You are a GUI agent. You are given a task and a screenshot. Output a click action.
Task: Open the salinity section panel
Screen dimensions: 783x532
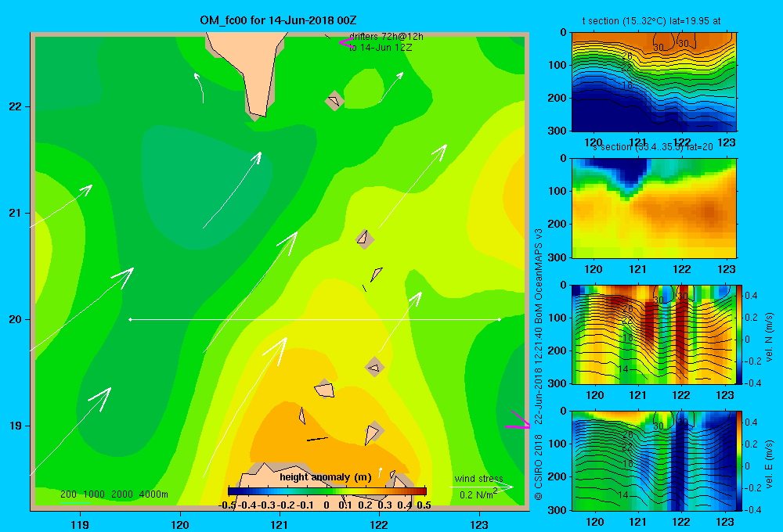click(654, 208)
